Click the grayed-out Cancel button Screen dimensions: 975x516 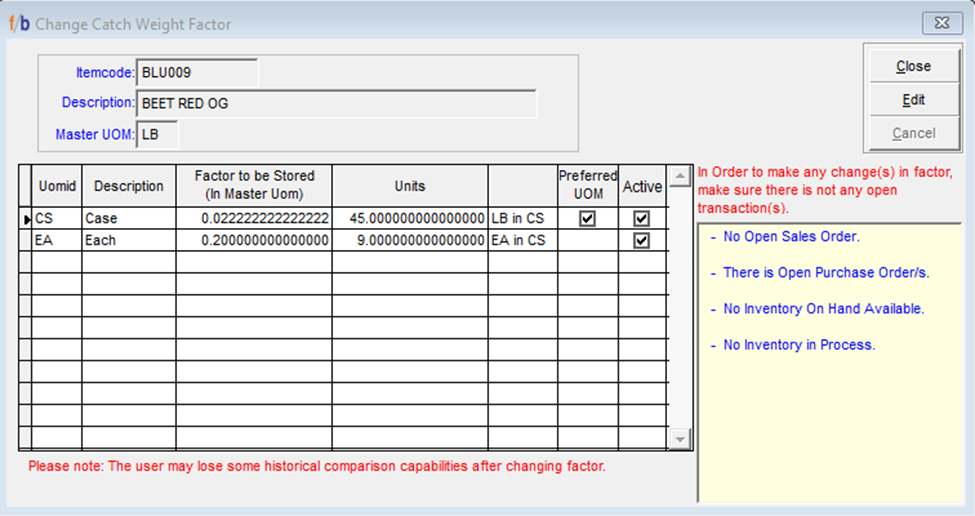point(913,133)
